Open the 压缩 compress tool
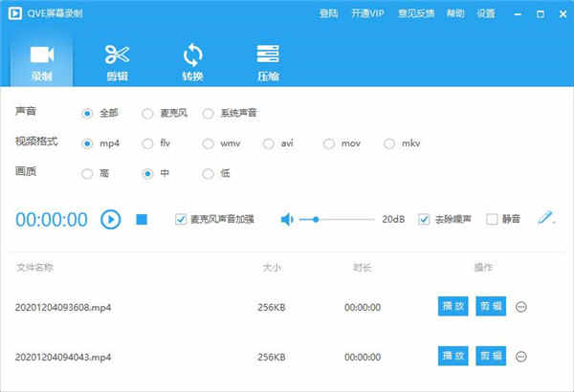 point(268,62)
